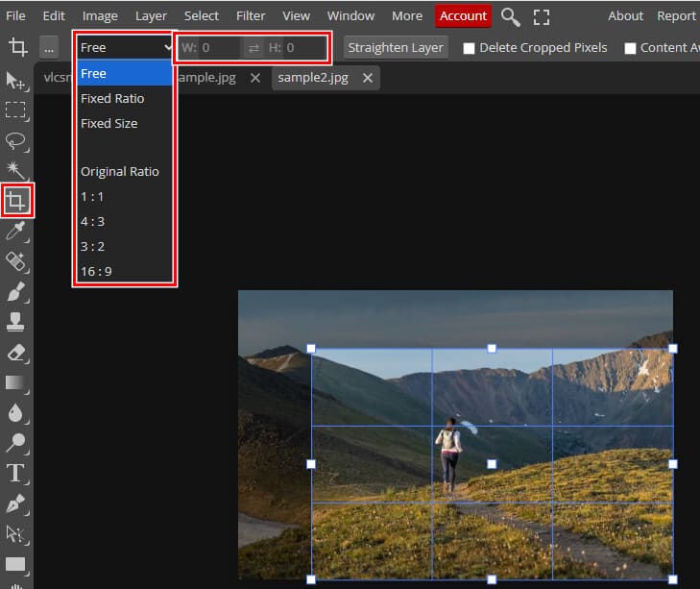Open the File menu

[15, 16]
